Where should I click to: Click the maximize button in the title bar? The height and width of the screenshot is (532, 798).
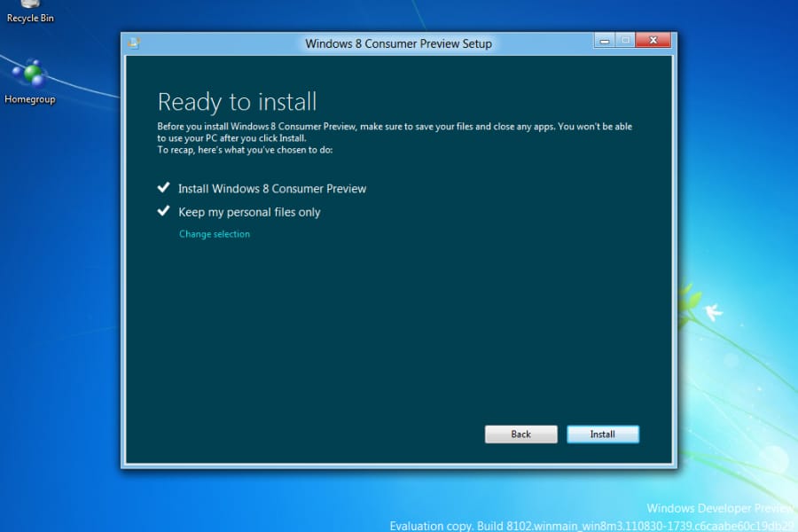pos(625,40)
